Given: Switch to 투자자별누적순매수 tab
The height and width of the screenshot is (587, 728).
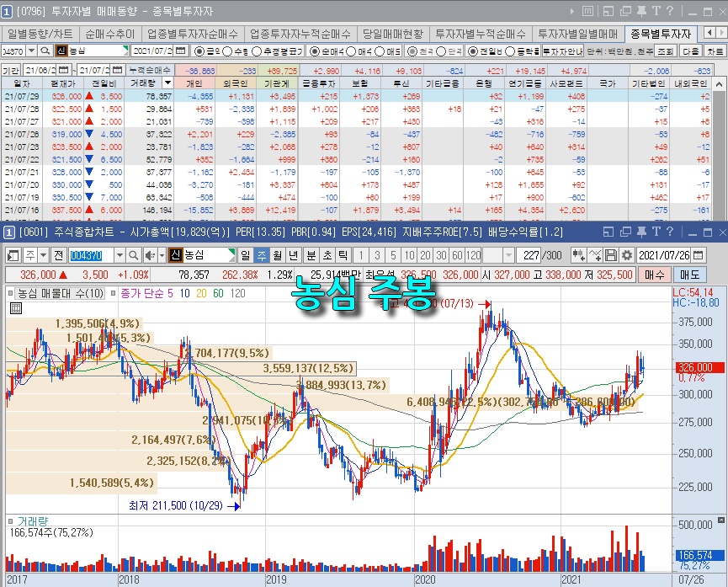Looking at the screenshot, I should [481, 34].
